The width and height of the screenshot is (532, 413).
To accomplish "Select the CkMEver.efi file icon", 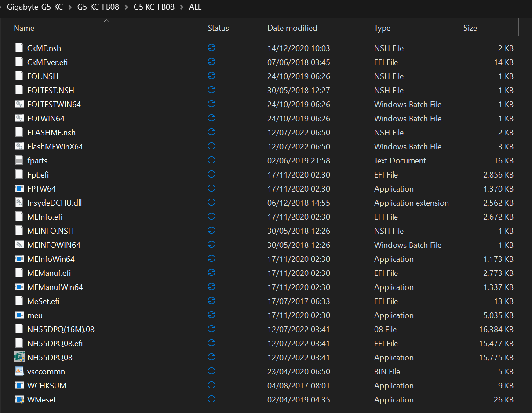I will 19,62.
